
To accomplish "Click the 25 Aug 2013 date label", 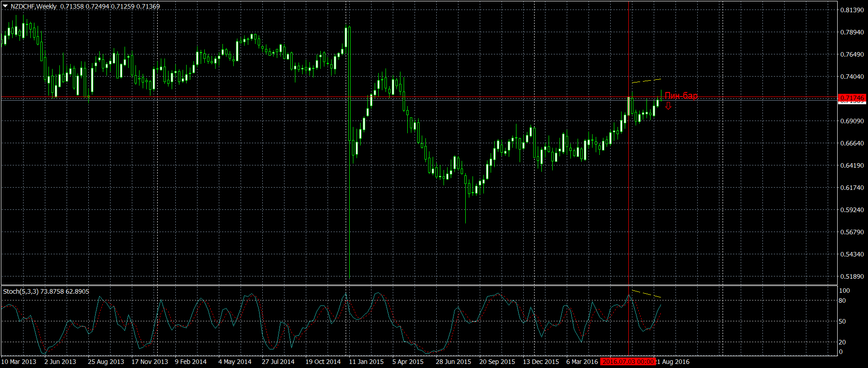I will pyautogui.click(x=106, y=362).
